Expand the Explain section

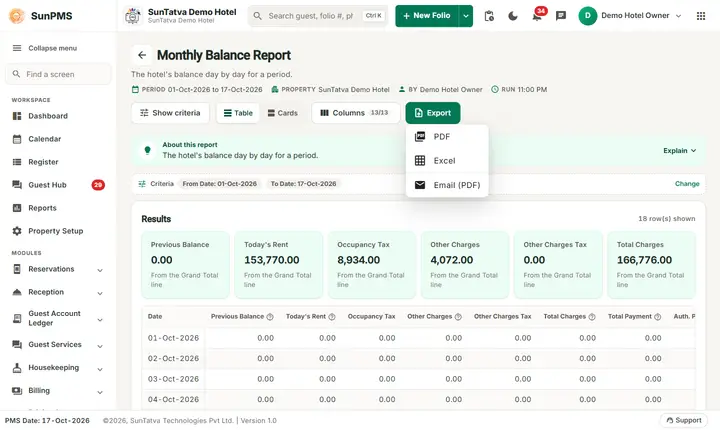pos(680,151)
